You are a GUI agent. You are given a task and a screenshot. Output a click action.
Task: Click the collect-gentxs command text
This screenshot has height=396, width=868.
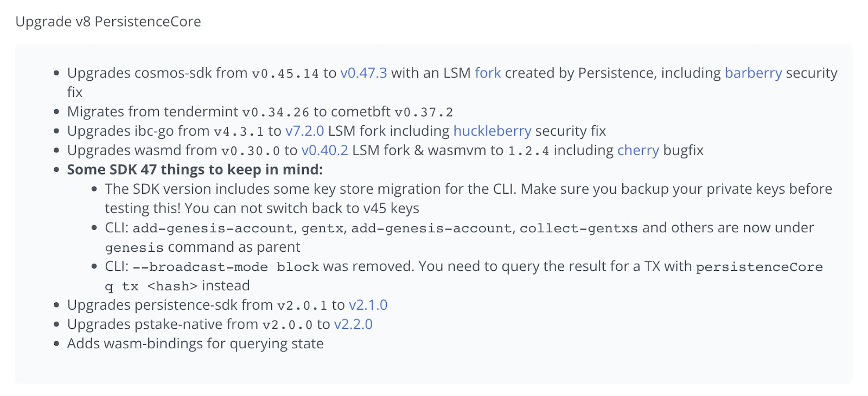pyautogui.click(x=579, y=228)
